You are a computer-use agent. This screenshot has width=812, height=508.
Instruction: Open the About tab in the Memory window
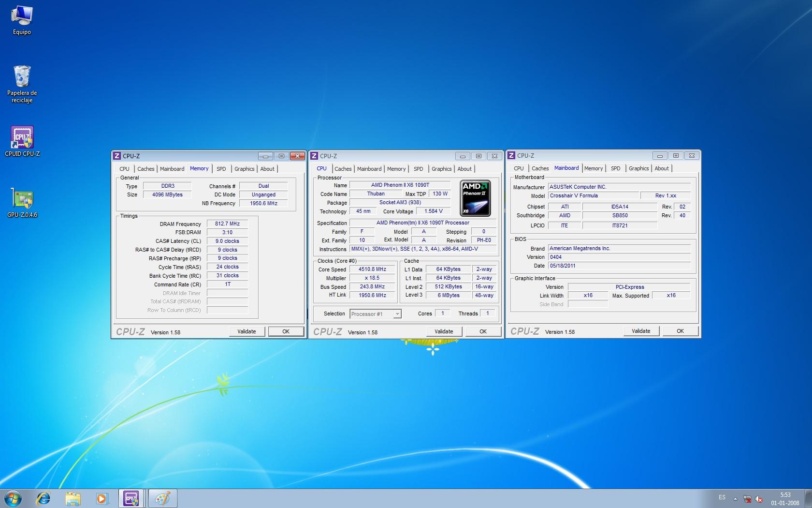[267, 169]
